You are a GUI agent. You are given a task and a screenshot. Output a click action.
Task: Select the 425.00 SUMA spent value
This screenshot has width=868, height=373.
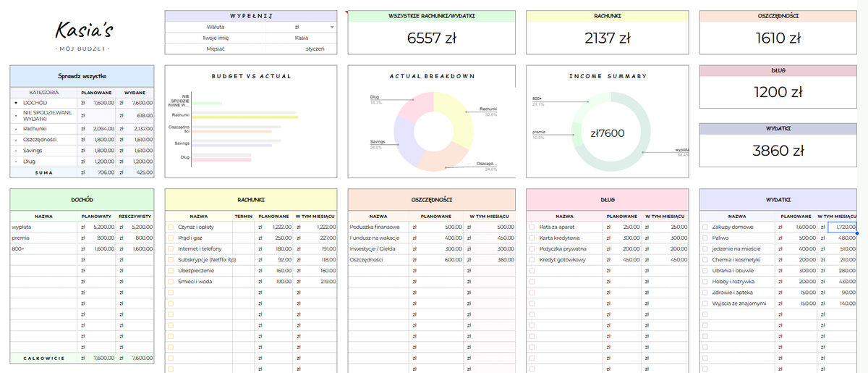[142, 172]
